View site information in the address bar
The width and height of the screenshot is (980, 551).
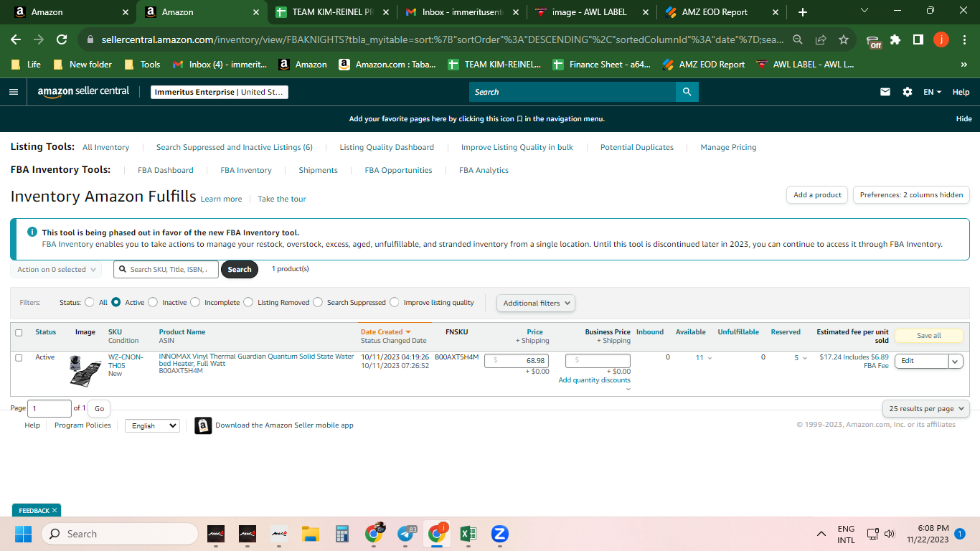click(90, 40)
